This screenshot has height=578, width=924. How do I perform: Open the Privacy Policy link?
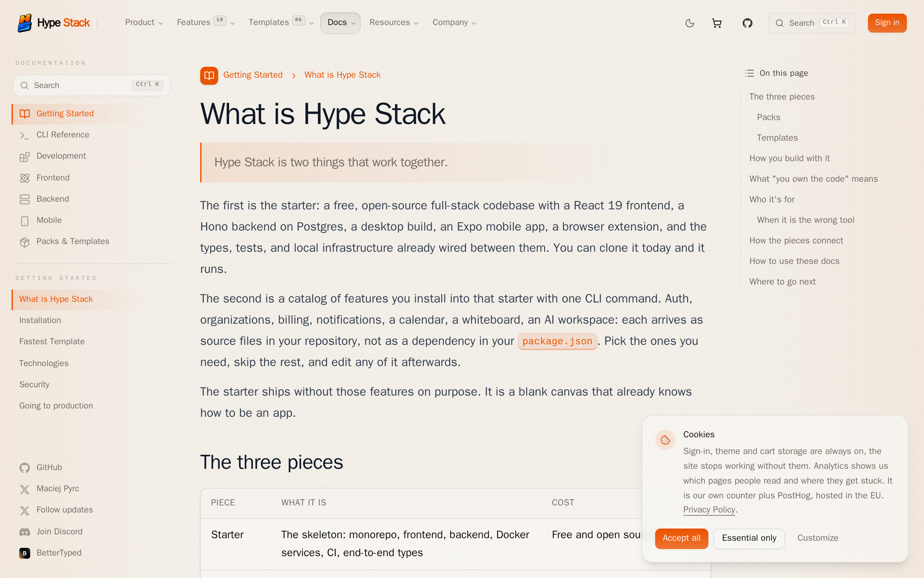tap(709, 510)
